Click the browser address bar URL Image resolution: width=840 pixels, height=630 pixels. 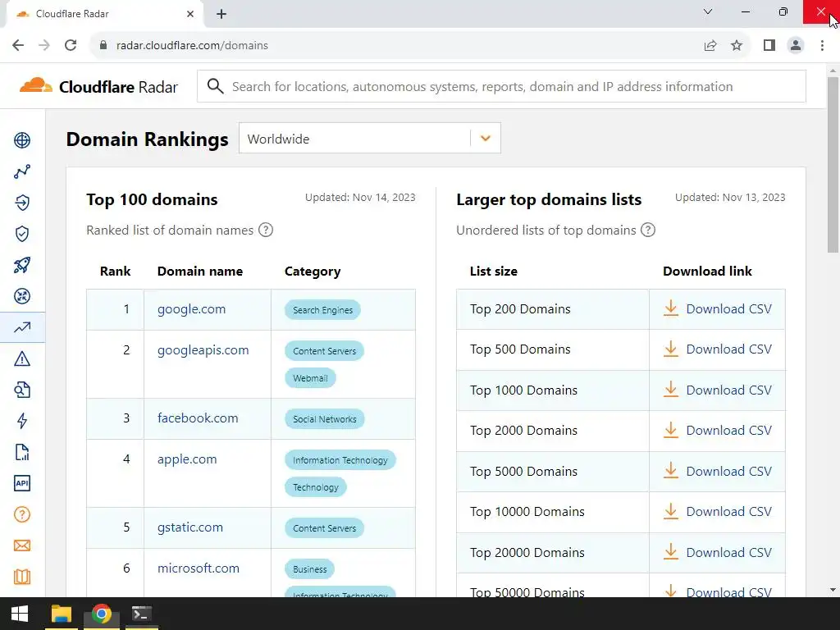click(192, 46)
